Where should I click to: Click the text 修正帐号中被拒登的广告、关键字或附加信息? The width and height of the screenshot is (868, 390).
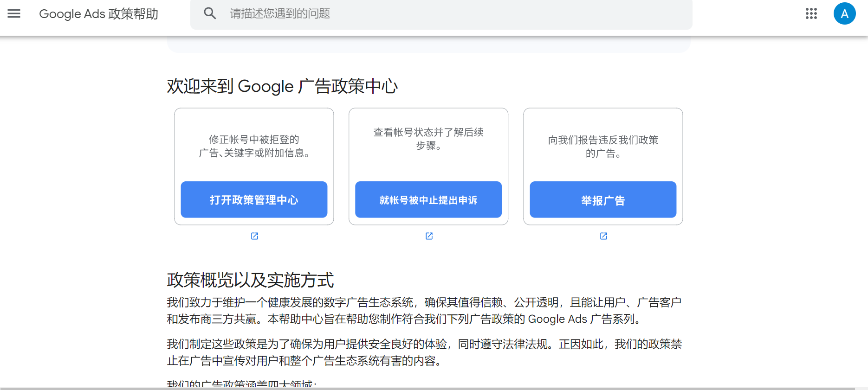(x=254, y=146)
